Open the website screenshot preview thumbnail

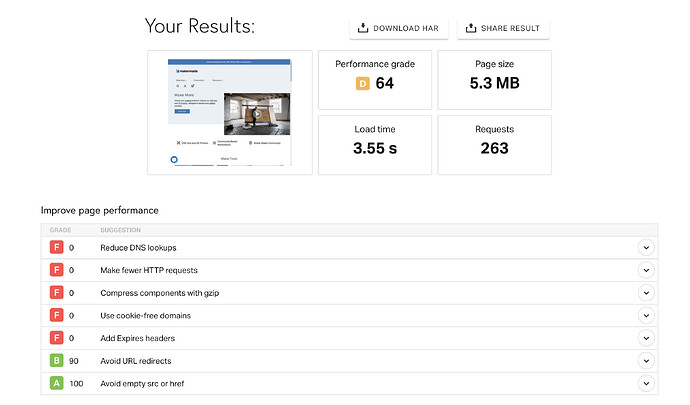tap(229, 113)
